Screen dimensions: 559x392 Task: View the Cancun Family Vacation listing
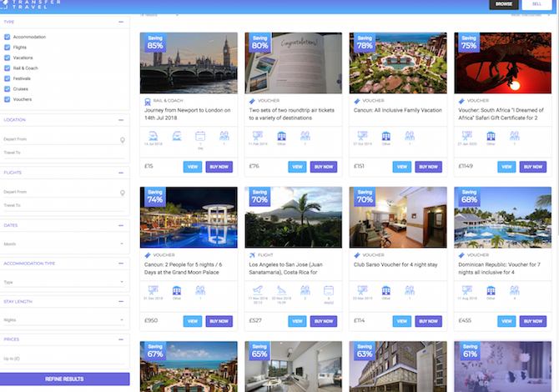(x=402, y=167)
